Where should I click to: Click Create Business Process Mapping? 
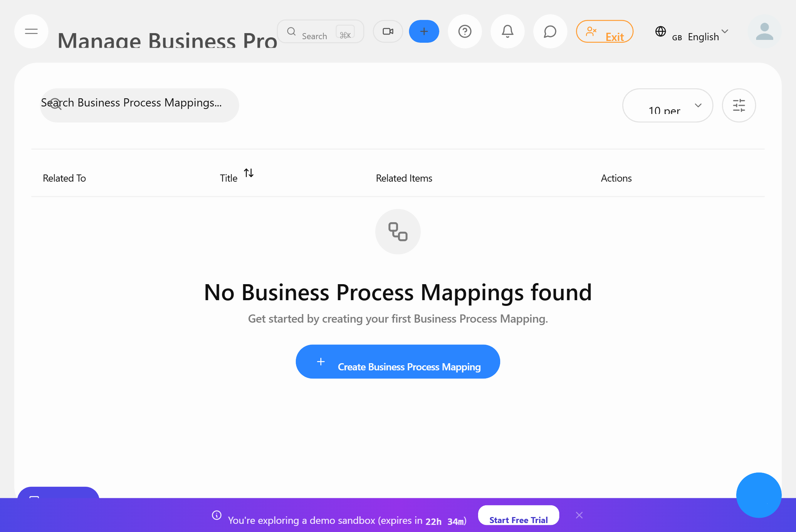tap(398, 361)
